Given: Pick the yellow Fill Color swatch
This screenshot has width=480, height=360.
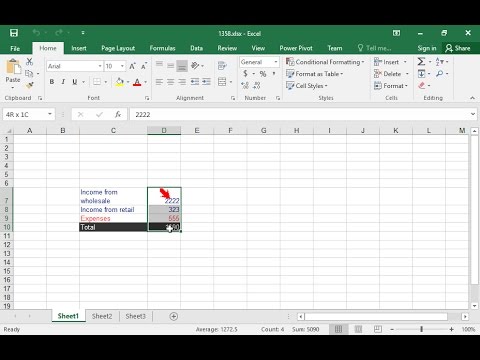Looking at the screenshot, I should [120, 82].
